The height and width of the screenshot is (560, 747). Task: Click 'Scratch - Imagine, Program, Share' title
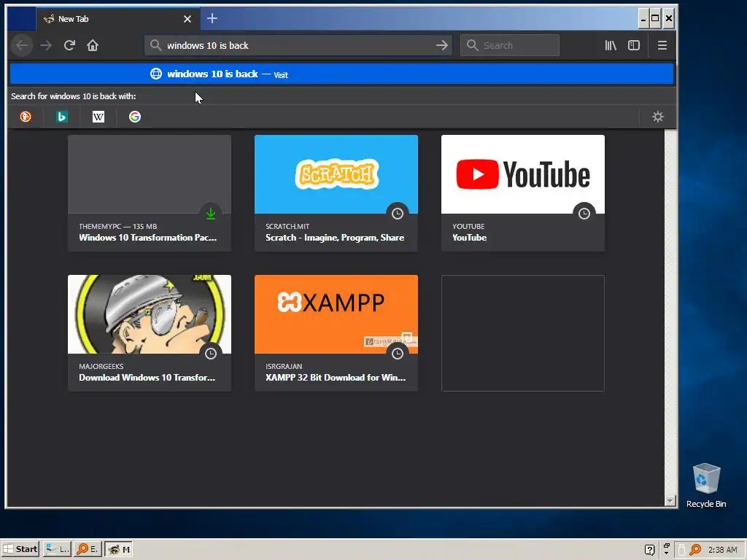click(x=335, y=238)
